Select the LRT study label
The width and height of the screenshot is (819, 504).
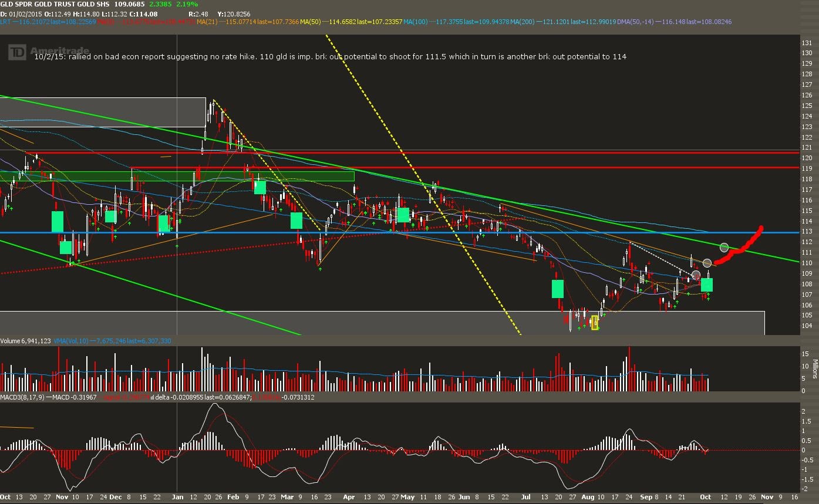[6, 22]
